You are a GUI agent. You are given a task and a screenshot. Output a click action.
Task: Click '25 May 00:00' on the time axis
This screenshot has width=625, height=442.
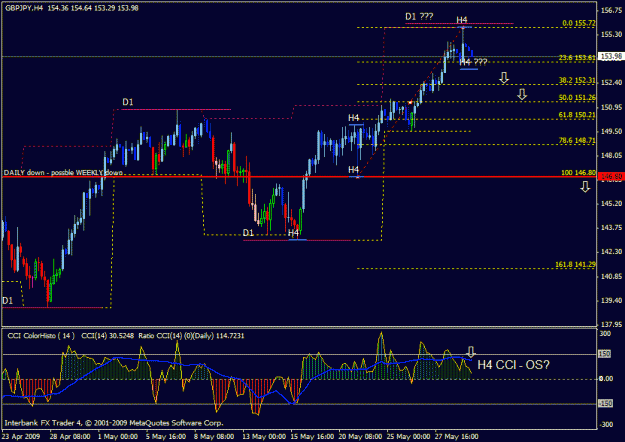pos(409,436)
